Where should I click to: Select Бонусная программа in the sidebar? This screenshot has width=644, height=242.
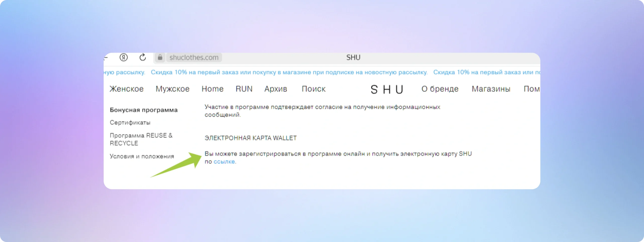point(144,110)
